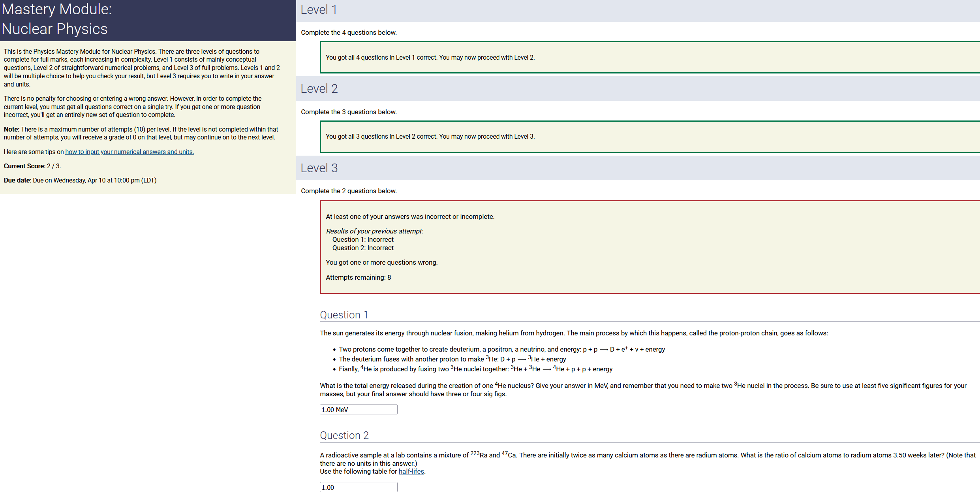Click the Level 1 all-correct green message box

coord(430,57)
